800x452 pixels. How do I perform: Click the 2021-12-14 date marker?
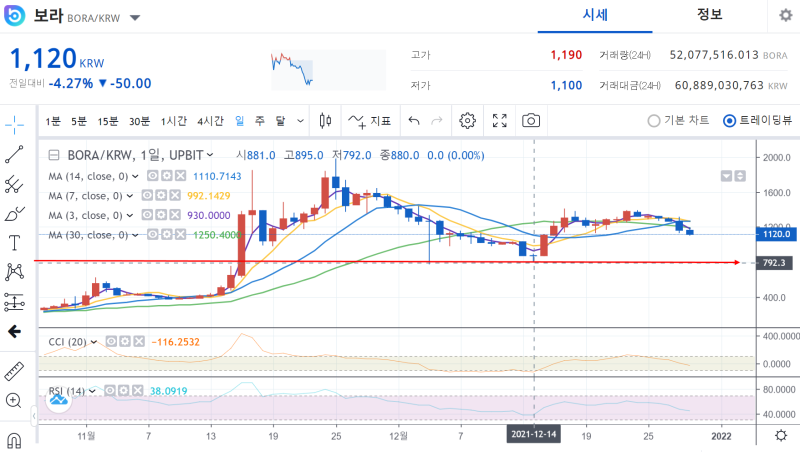pyautogui.click(x=534, y=434)
